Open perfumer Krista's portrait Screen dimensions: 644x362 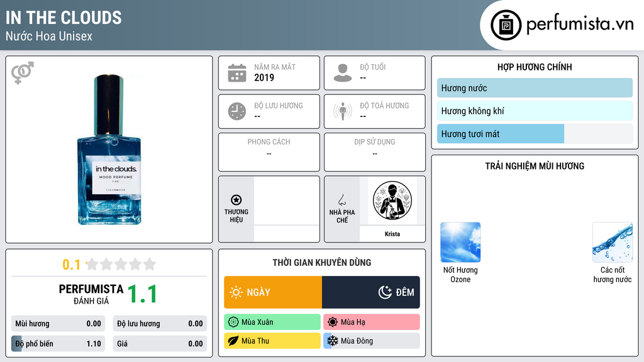(392, 200)
